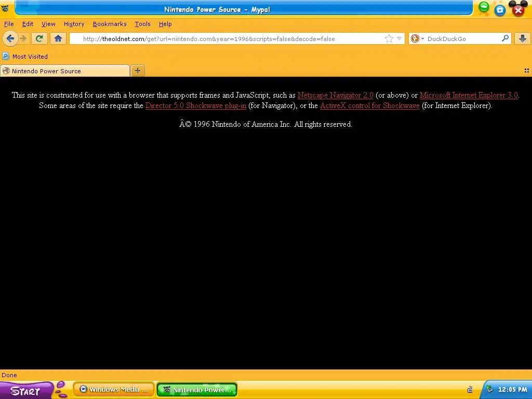Open the Start menu
The width and height of the screenshot is (532, 399).
point(26,391)
